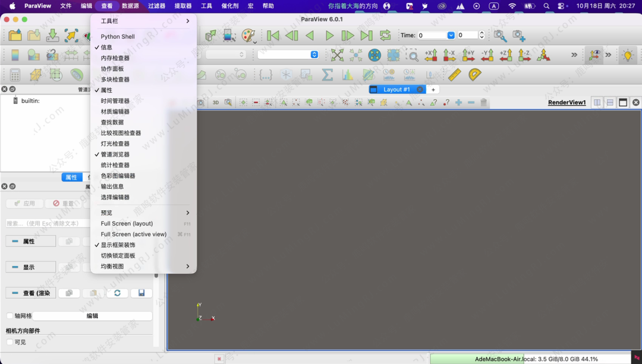This screenshot has width=642, height=364.
Task: Click the Loop animation icon
Action: (385, 36)
